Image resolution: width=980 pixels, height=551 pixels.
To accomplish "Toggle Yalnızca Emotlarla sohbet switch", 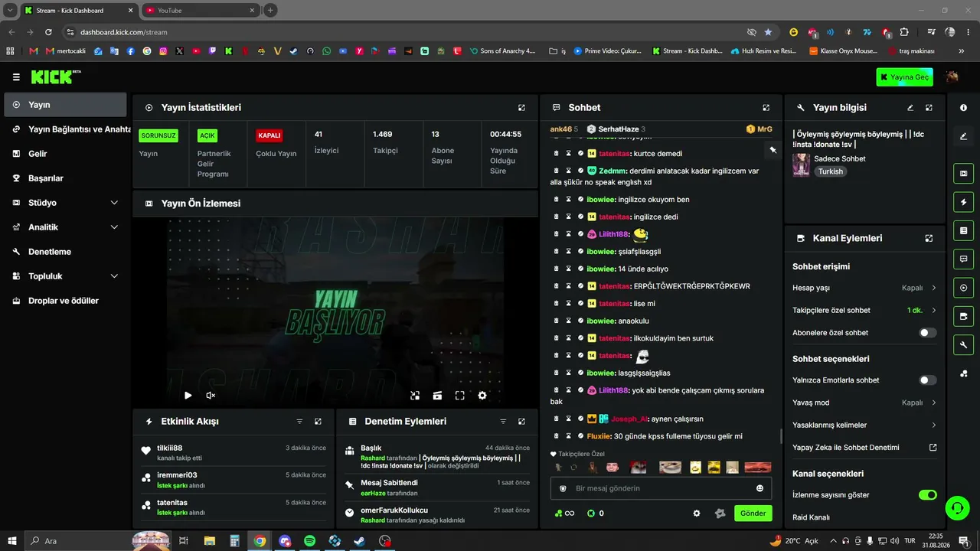I will 927,380.
